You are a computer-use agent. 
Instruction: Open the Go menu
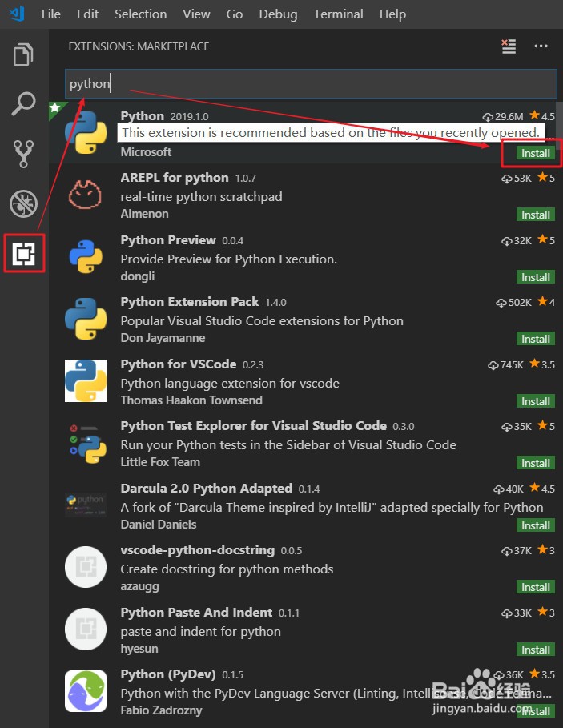(x=235, y=14)
